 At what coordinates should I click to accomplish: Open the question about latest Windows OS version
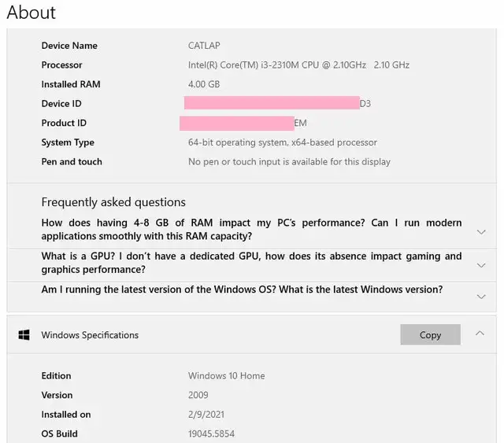pyautogui.click(x=242, y=290)
